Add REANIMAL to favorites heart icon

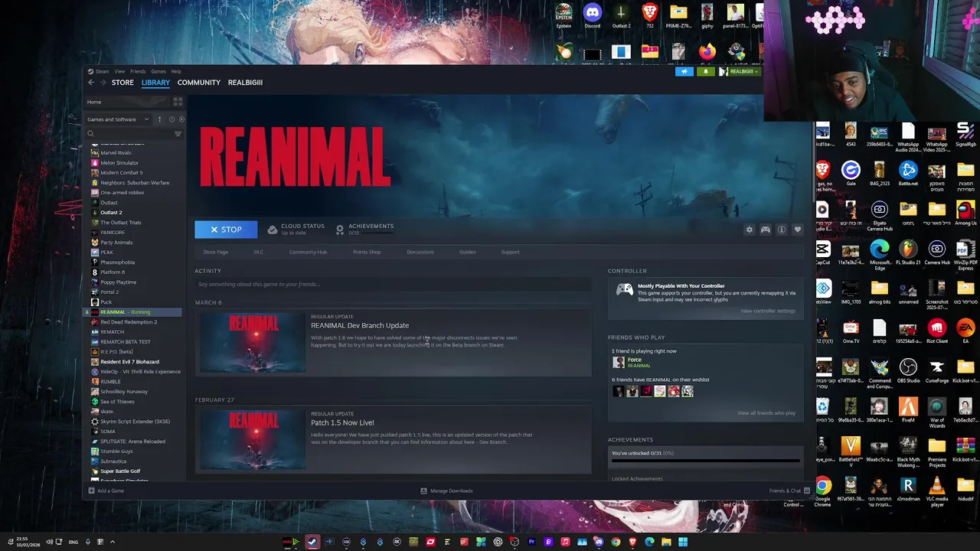click(x=797, y=230)
